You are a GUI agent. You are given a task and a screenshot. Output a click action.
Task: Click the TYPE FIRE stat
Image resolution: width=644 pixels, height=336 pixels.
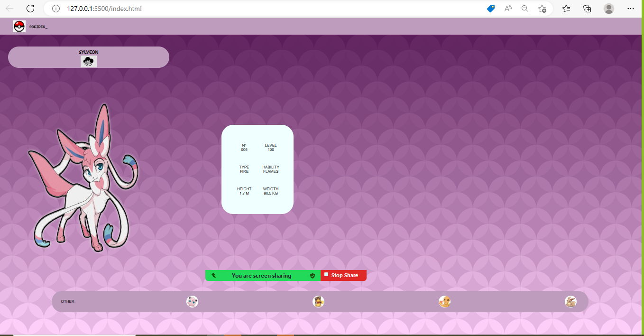(x=244, y=169)
